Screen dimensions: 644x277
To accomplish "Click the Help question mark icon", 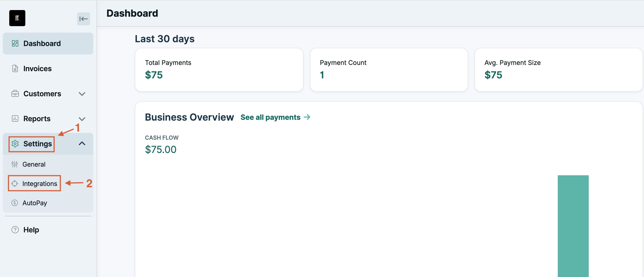I will point(15,230).
